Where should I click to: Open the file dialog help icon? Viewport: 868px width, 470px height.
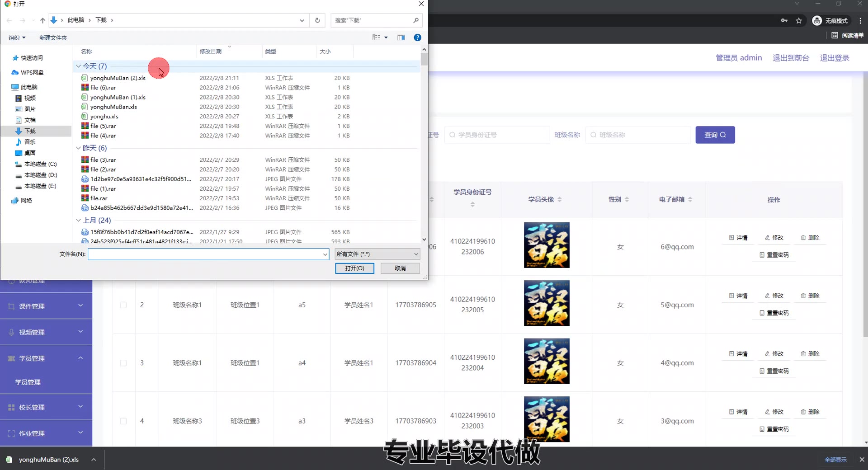[x=418, y=38]
